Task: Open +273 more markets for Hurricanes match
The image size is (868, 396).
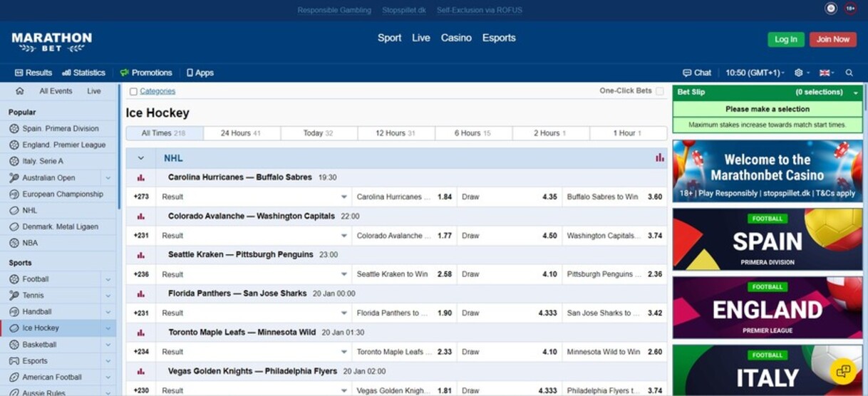Action: (x=141, y=197)
